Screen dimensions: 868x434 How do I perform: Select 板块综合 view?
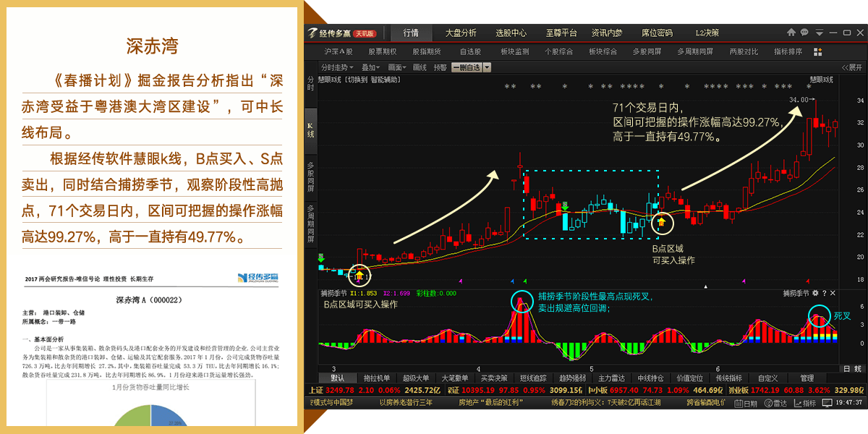click(x=603, y=52)
